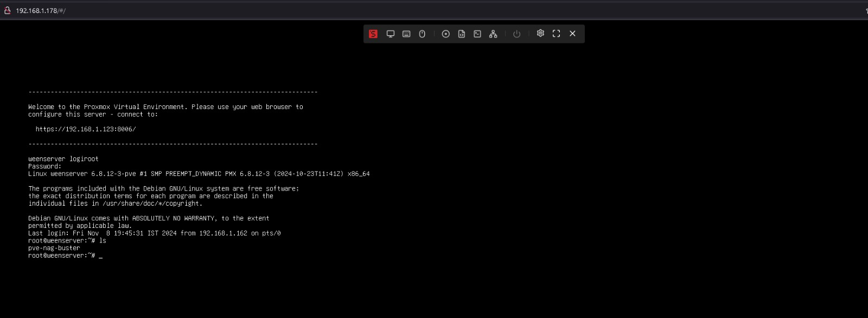
Task: Toggle fullscreen mode icon
Action: coord(556,34)
